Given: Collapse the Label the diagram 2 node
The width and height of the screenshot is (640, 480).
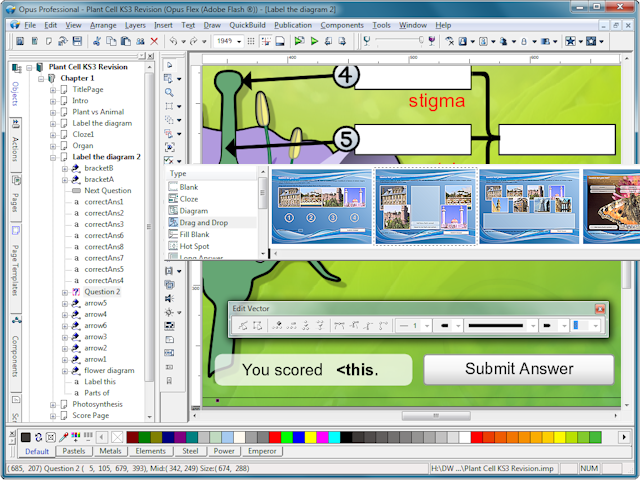Looking at the screenshot, I should click(x=53, y=157).
